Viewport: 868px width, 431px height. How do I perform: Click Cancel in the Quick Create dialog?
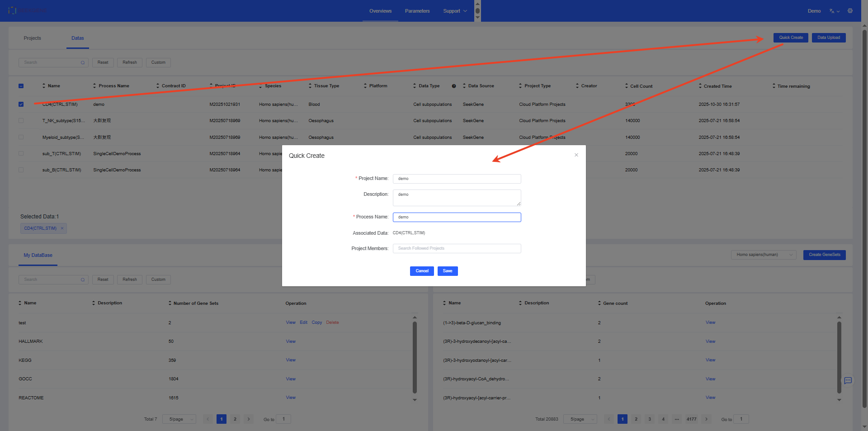(x=421, y=271)
